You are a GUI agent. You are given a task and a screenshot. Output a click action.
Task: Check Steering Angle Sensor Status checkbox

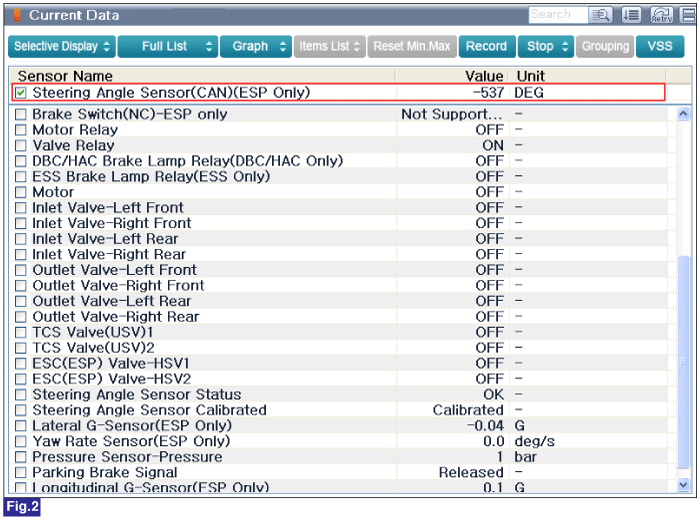pos(21,395)
